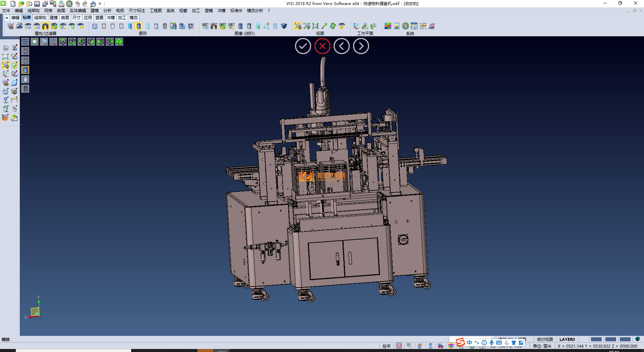Toggle the highlighted shaded cylinder render mode
This screenshot has width=644, height=352.
coord(139,26)
